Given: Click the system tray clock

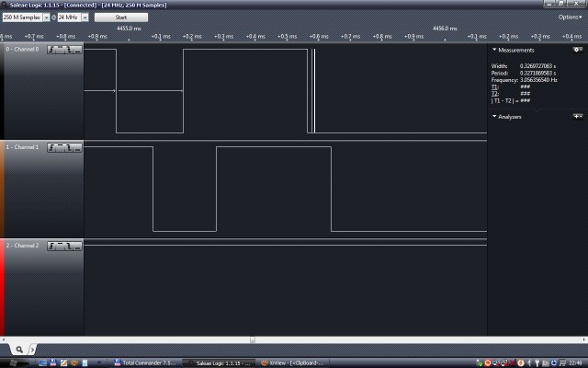Looking at the screenshot, I should (x=575, y=362).
